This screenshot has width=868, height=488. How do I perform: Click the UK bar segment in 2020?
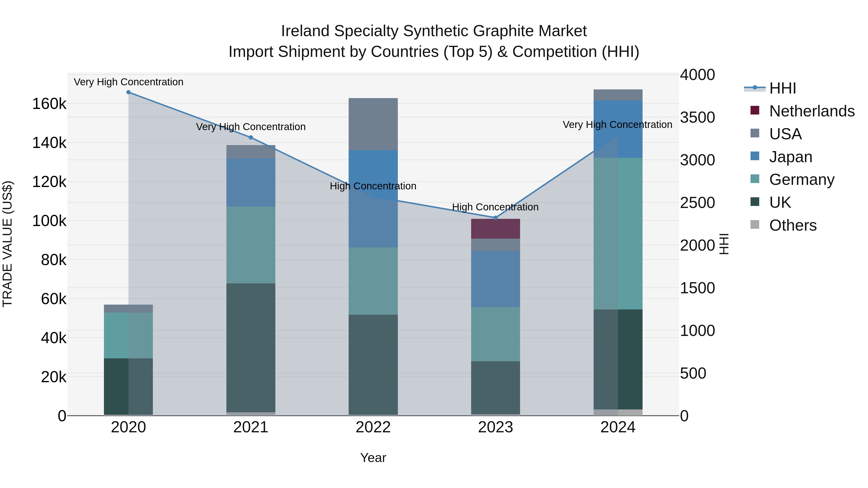pyautogui.click(x=128, y=387)
